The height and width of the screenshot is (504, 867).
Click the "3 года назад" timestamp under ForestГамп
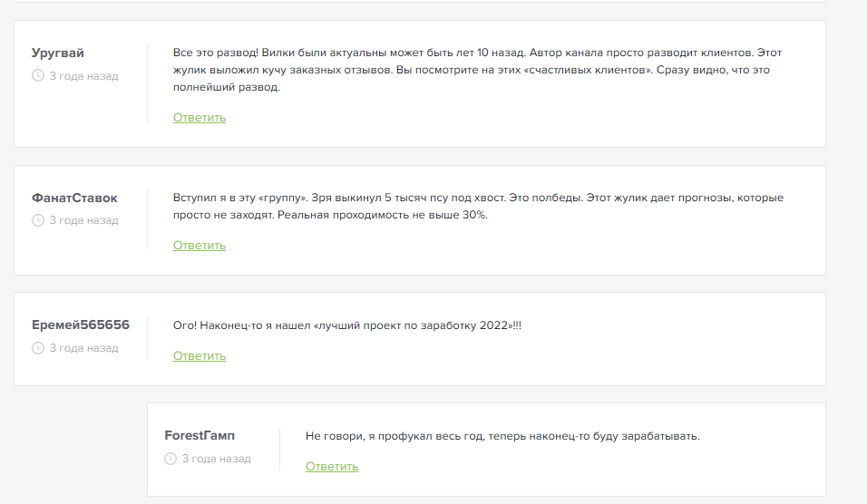tap(216, 459)
